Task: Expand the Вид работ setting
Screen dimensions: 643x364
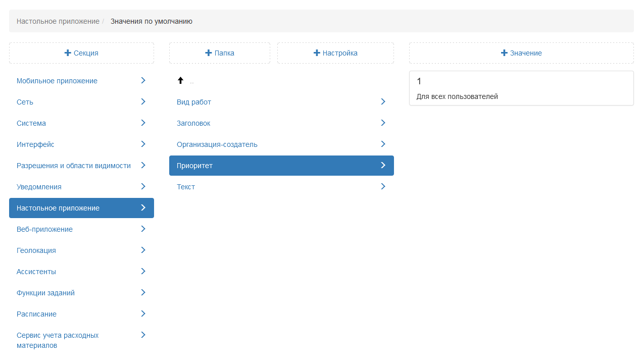Action: [x=383, y=101]
